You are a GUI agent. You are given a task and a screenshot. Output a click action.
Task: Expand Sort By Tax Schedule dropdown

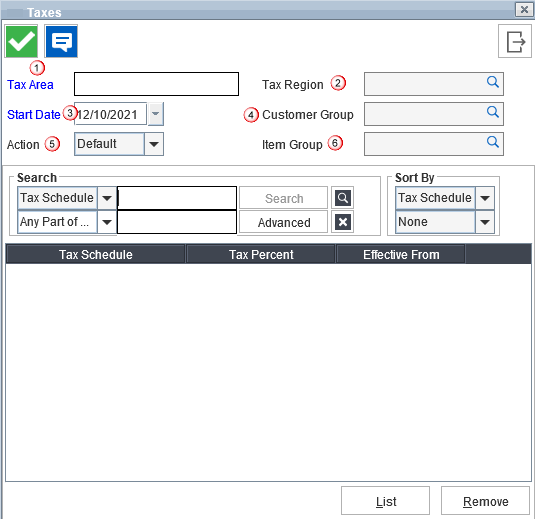(485, 198)
